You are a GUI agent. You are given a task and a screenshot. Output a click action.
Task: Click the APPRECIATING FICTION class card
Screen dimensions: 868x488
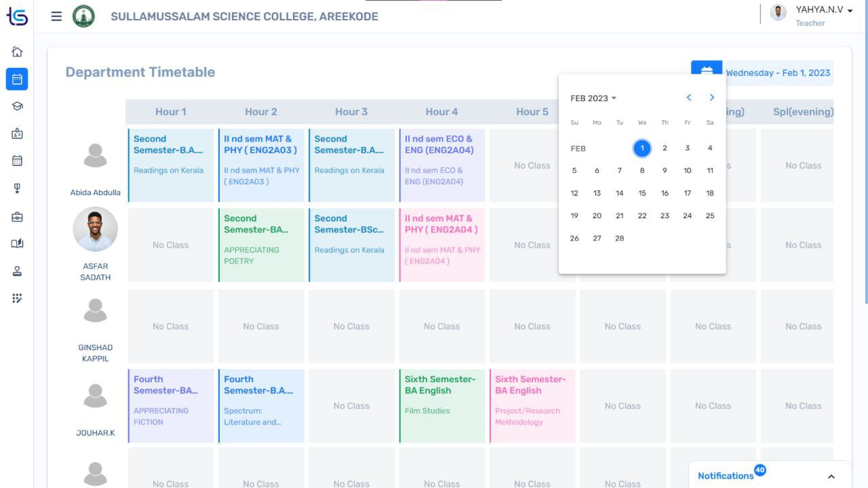[171, 406]
